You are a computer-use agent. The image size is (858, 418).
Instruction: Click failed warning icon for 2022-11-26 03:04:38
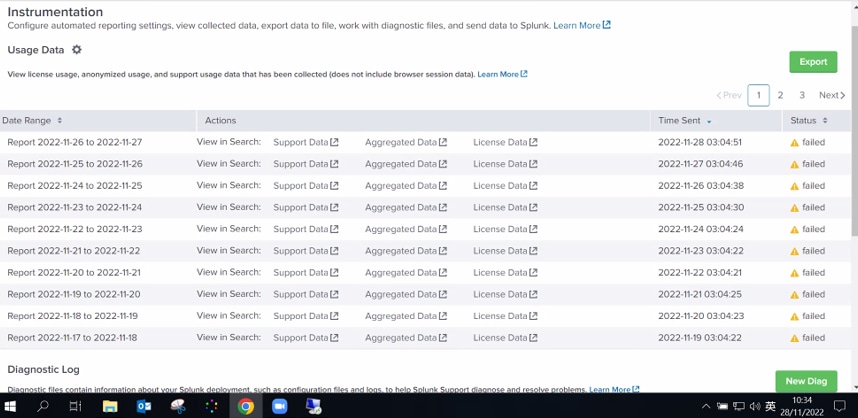point(795,186)
